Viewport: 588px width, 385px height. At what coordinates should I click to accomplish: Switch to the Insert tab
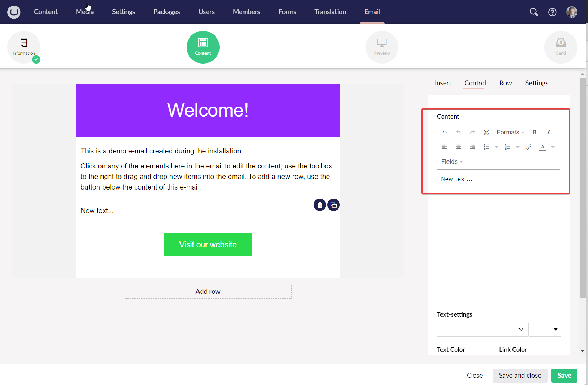pyautogui.click(x=443, y=83)
